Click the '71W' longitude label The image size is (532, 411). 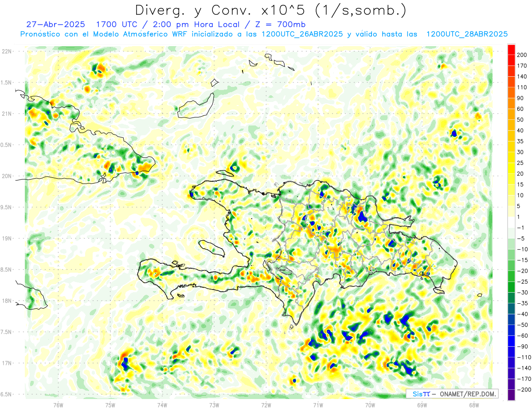point(318,405)
